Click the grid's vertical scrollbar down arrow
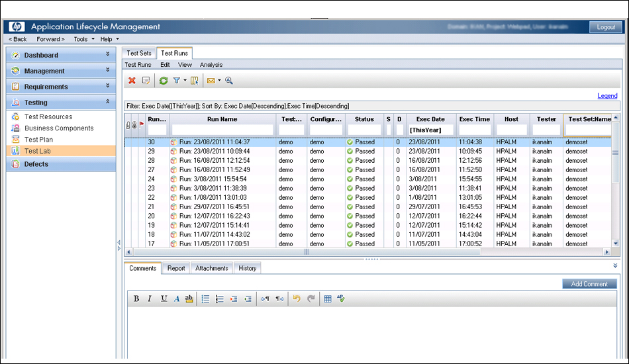 click(x=616, y=244)
